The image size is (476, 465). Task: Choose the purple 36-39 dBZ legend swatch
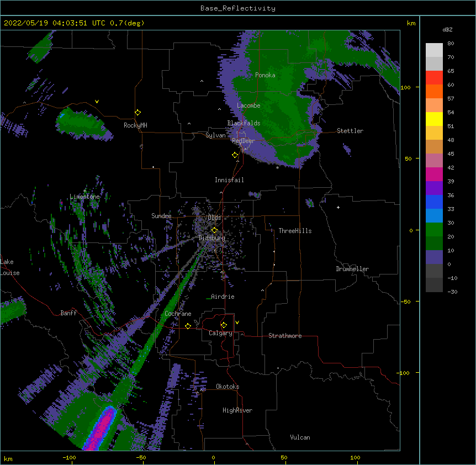point(434,188)
